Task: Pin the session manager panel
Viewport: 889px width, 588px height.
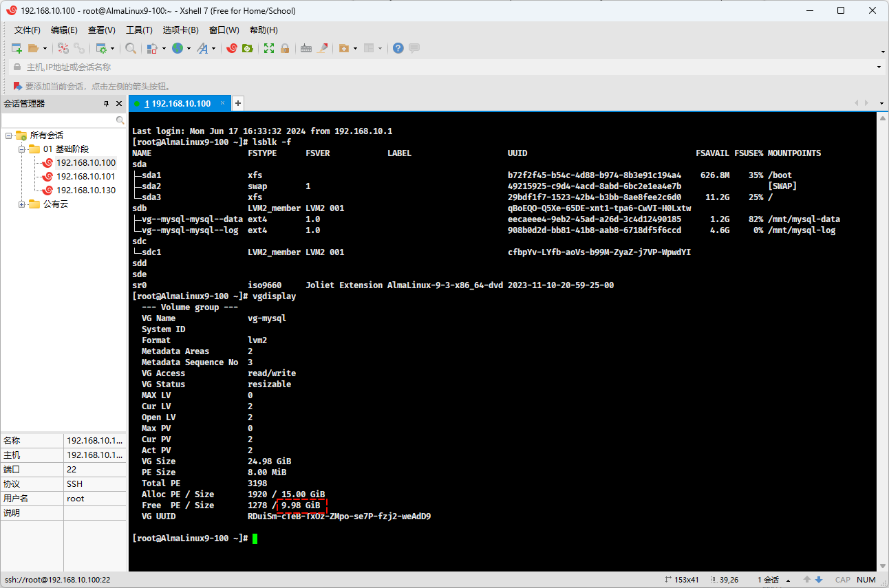Action: point(106,104)
